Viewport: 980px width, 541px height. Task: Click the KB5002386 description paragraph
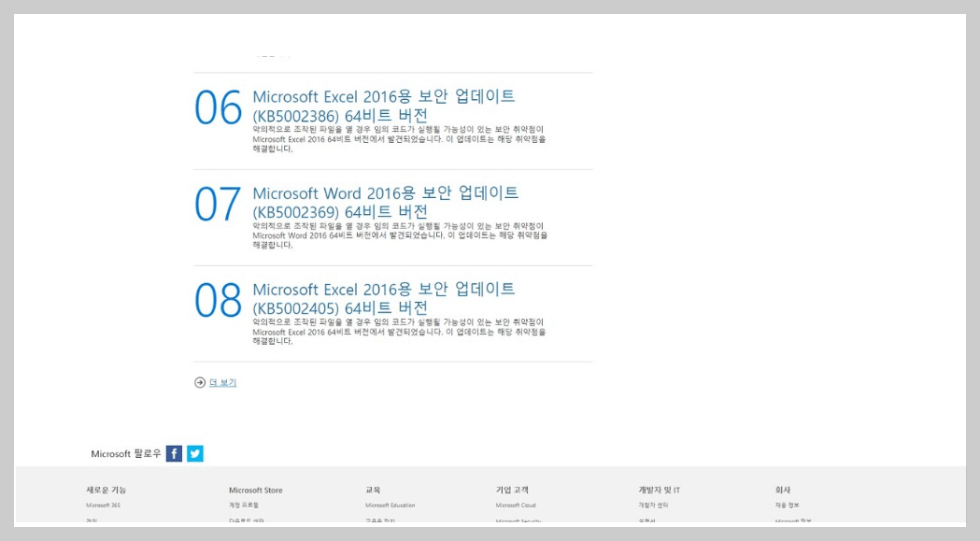tap(399, 139)
